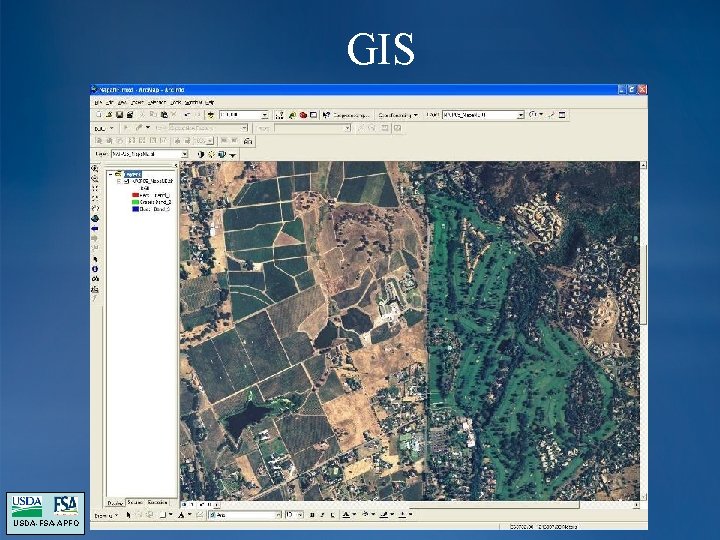Viewport: 720px width, 540px height.
Task: Toggle the raster layer visibility checkbox
Action: (127, 181)
